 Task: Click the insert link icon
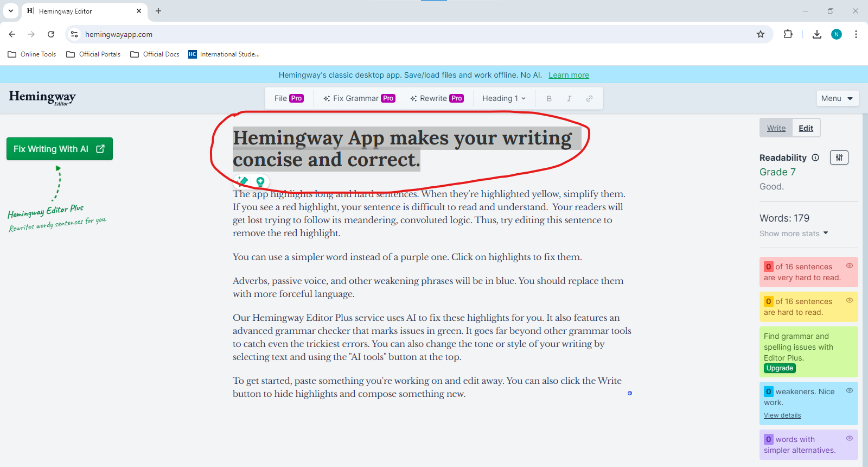point(589,98)
